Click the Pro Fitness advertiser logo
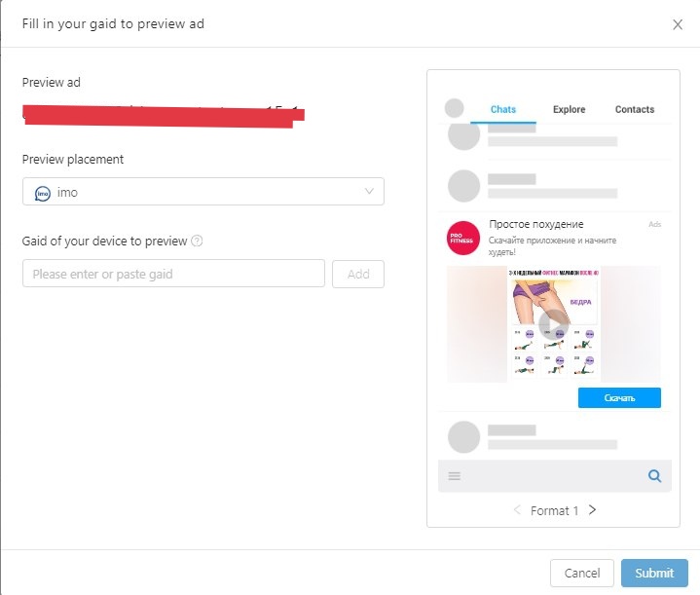This screenshot has height=595, width=700. (x=463, y=238)
